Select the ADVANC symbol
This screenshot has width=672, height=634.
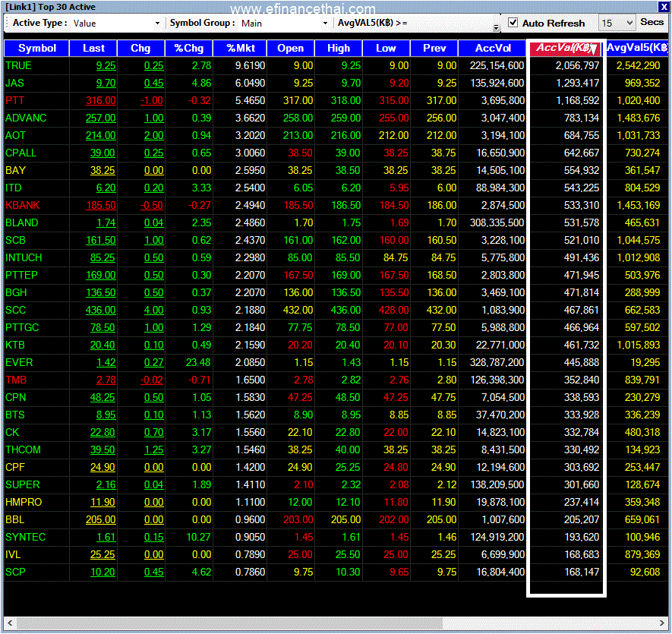point(26,118)
